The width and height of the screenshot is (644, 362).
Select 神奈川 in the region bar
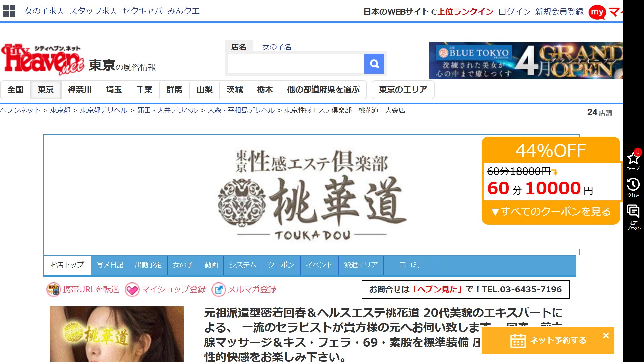click(x=80, y=90)
